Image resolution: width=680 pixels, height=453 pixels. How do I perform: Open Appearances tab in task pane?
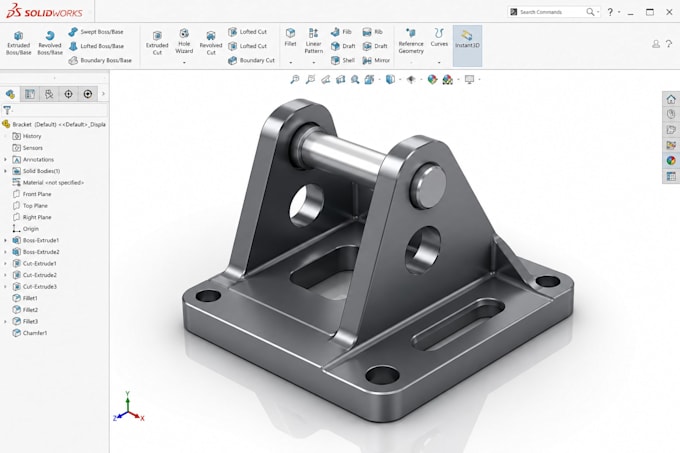(671, 161)
